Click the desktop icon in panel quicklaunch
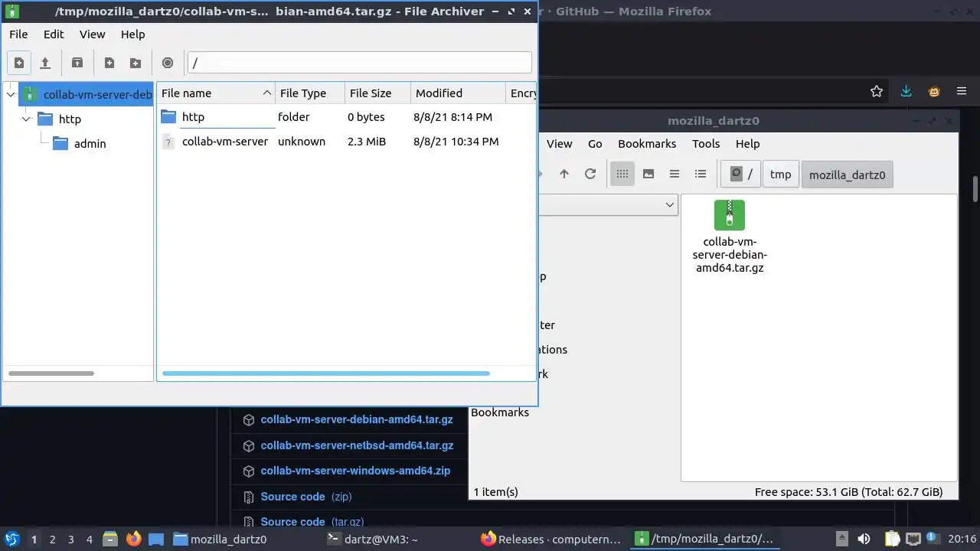 click(x=156, y=539)
